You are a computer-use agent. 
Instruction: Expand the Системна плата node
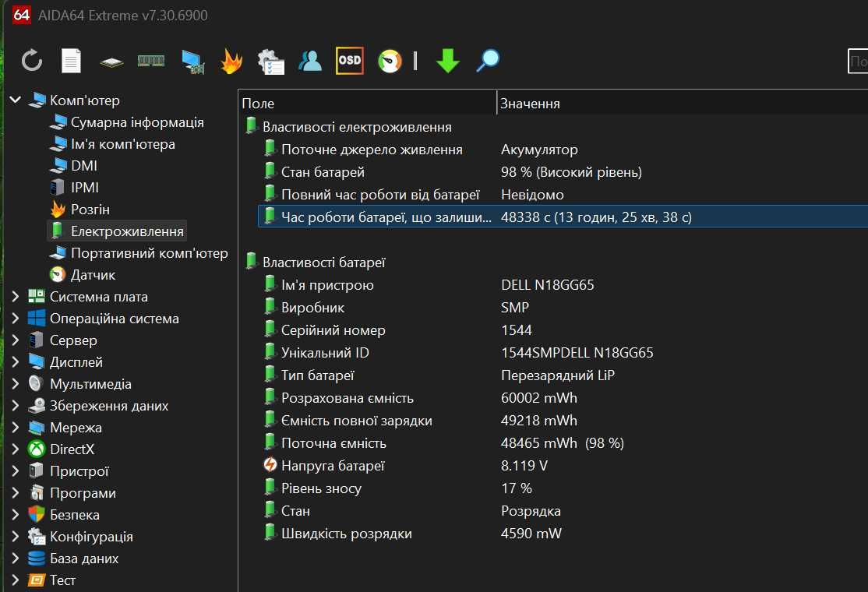[16, 297]
